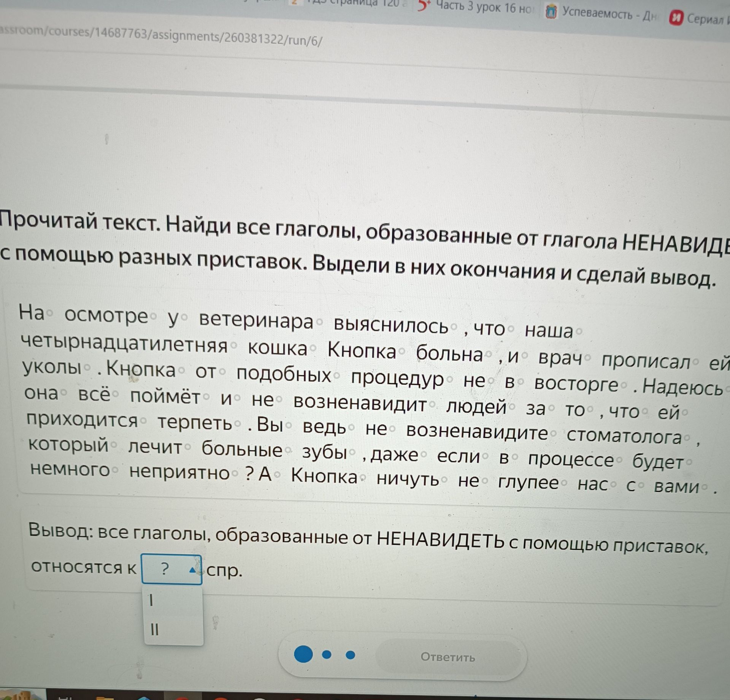
Task: Select the word 'Надеюсь' in text
Action: [682, 388]
